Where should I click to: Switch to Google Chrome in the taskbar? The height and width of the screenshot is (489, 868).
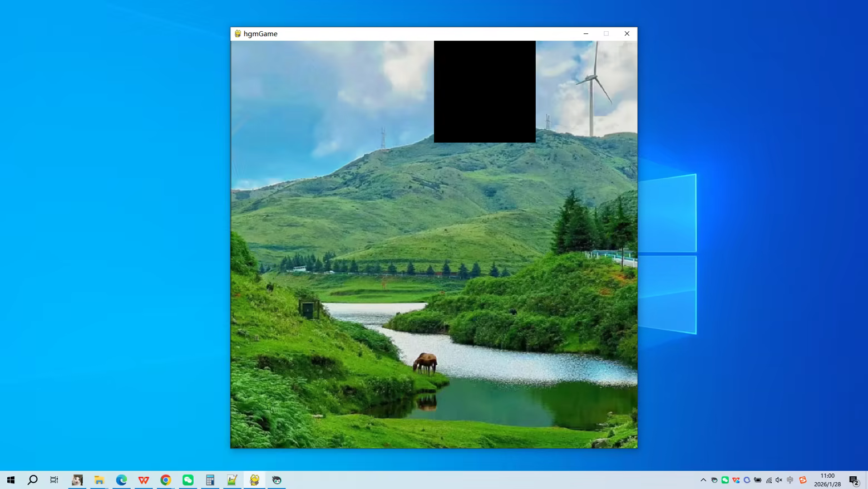pos(166,480)
